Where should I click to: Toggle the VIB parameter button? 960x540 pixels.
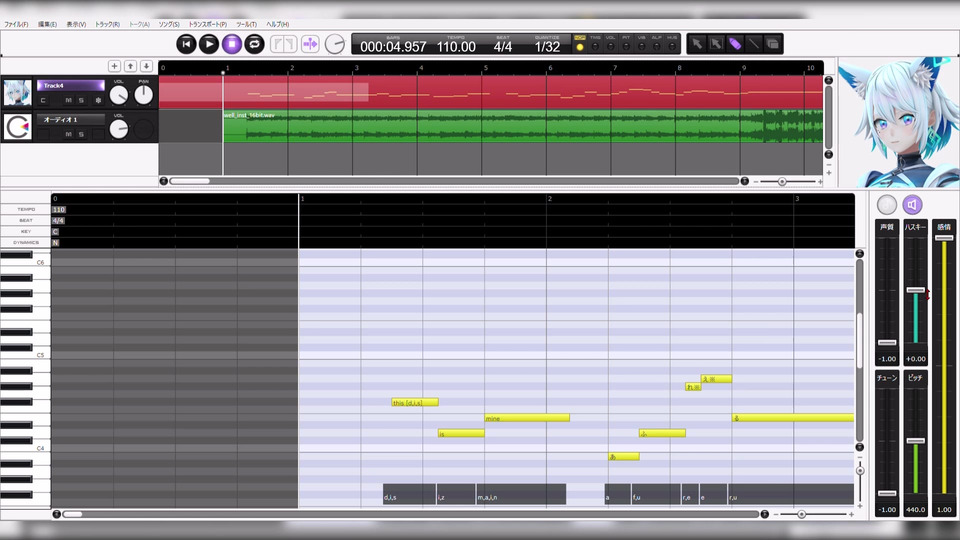641,47
